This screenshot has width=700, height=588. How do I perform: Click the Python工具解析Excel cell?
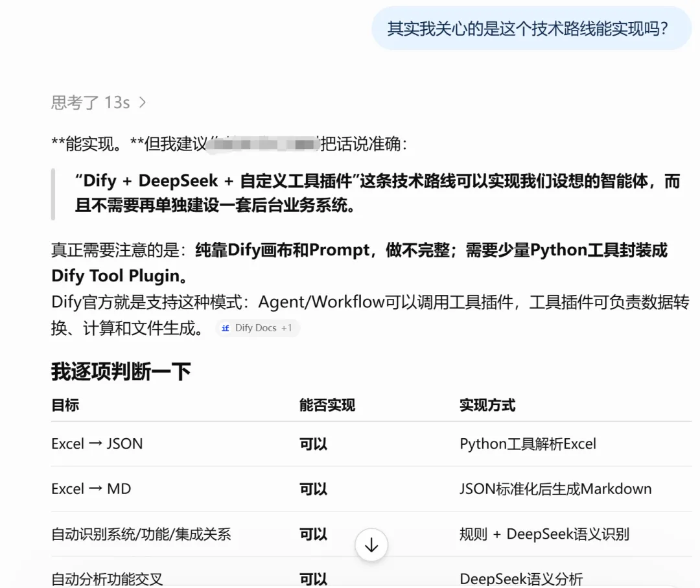tap(528, 444)
